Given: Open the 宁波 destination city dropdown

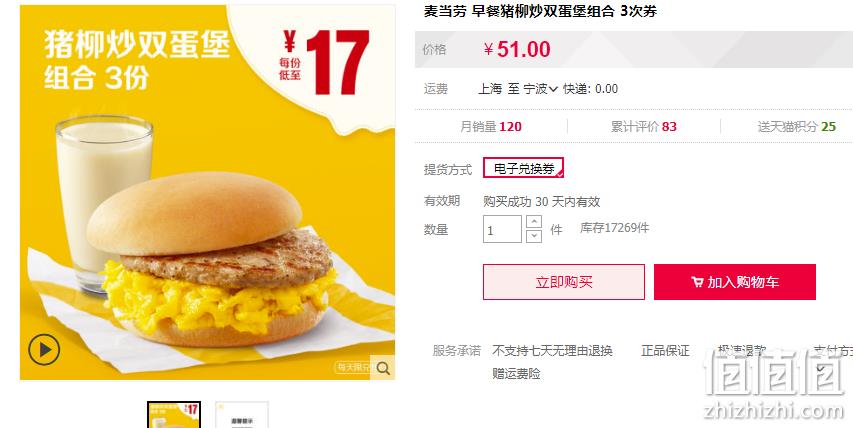Looking at the screenshot, I should [x=541, y=89].
